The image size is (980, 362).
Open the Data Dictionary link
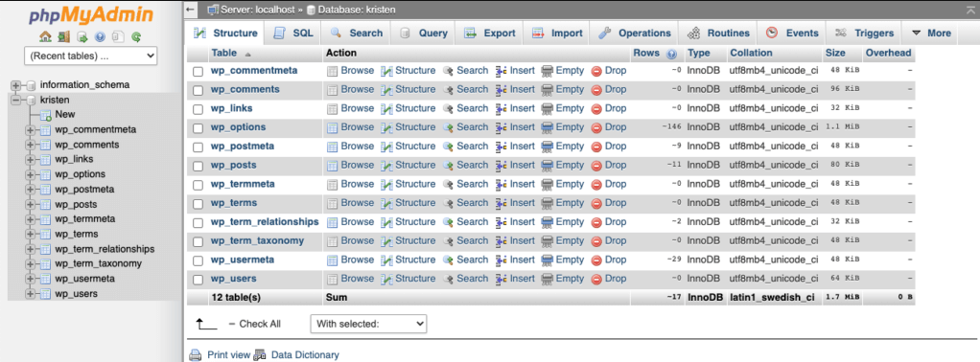[305, 355]
